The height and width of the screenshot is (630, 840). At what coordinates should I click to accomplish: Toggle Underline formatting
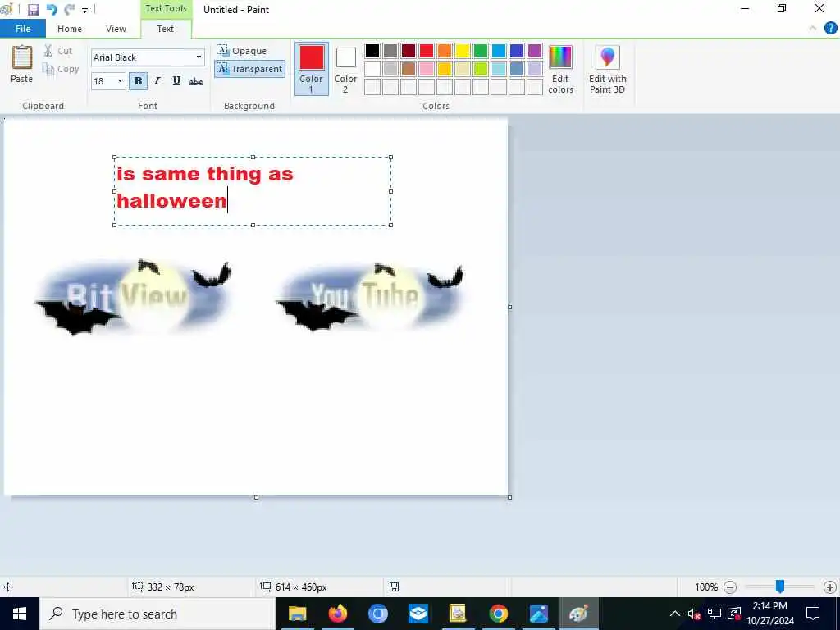point(176,81)
